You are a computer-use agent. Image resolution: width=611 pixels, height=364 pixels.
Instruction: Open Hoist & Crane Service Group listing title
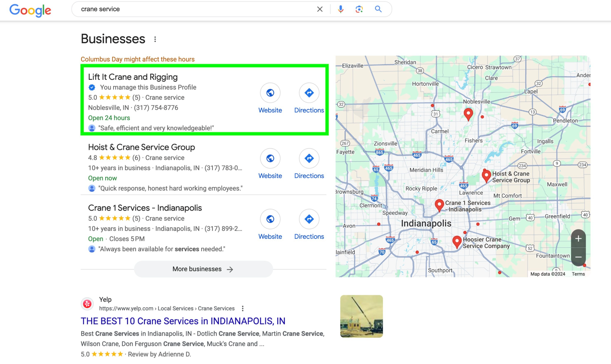click(x=141, y=147)
